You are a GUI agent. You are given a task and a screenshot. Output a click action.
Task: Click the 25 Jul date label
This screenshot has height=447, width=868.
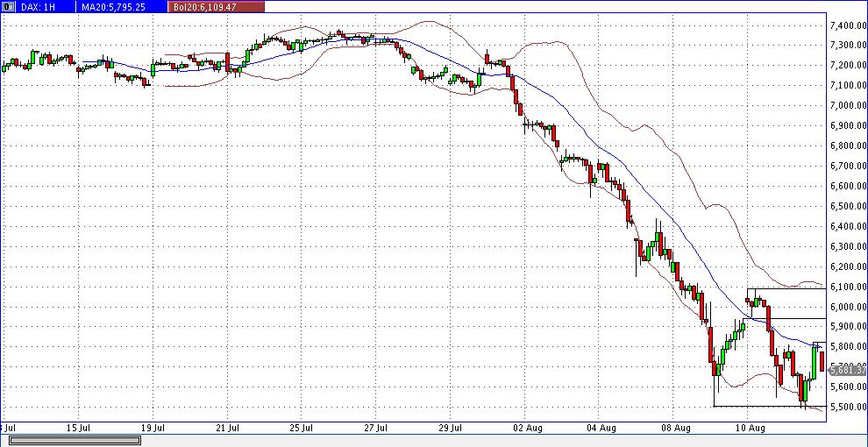[302, 428]
